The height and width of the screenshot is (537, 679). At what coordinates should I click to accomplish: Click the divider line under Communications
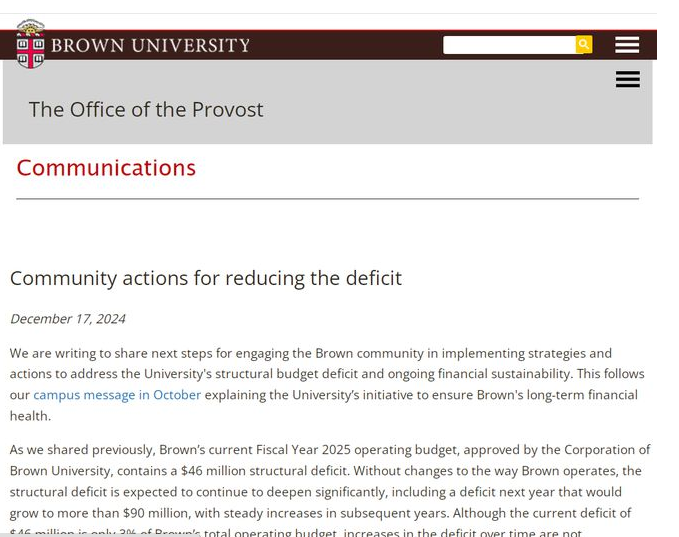tap(327, 199)
